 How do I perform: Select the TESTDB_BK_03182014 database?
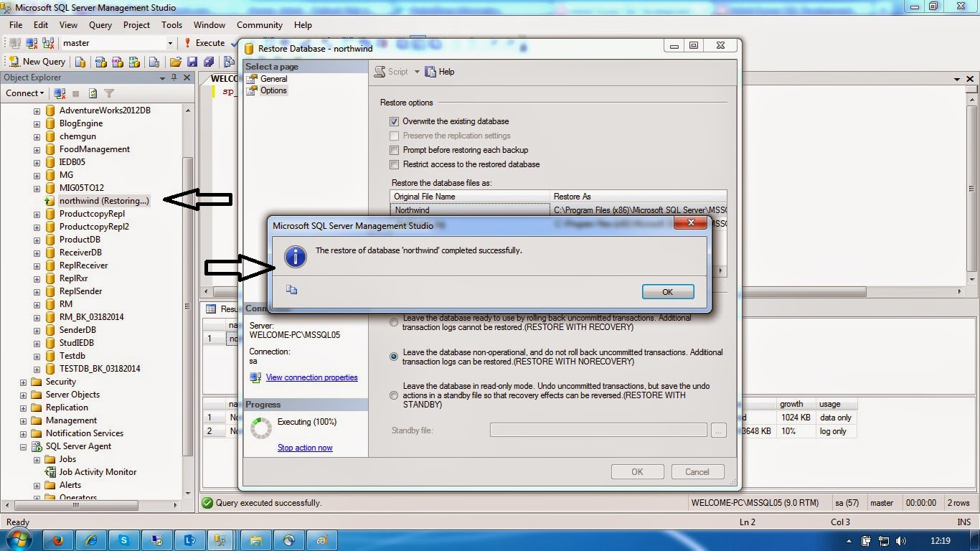pos(100,369)
